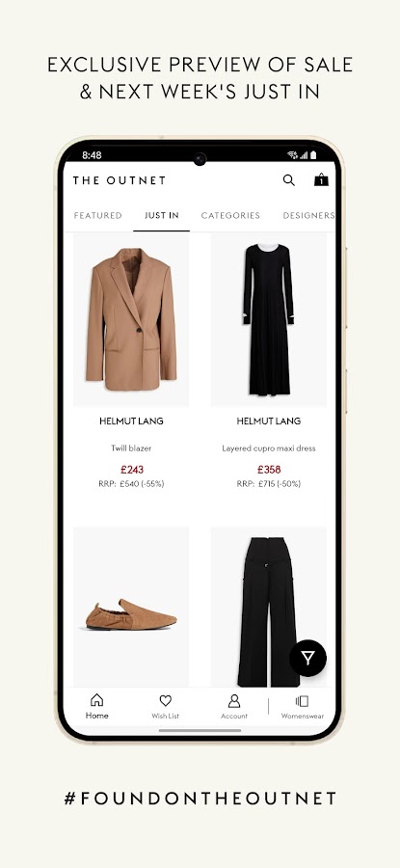This screenshot has width=400, height=868.
Task: Open the shopping bag icon
Action: [321, 180]
